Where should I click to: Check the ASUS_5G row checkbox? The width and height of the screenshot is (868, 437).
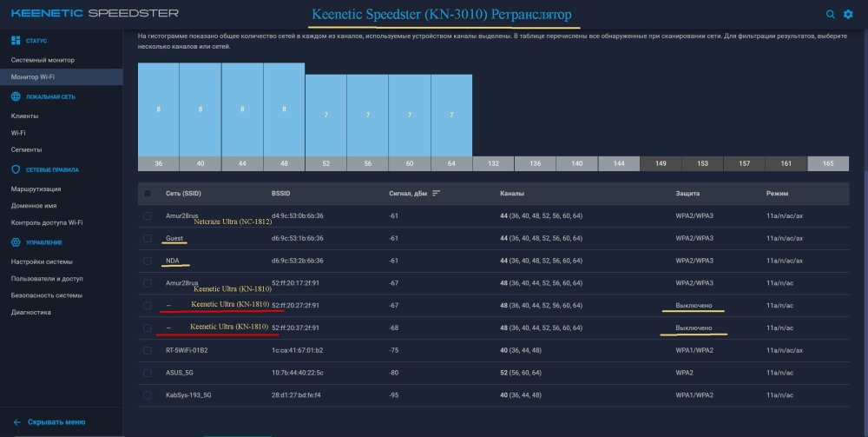tap(148, 373)
